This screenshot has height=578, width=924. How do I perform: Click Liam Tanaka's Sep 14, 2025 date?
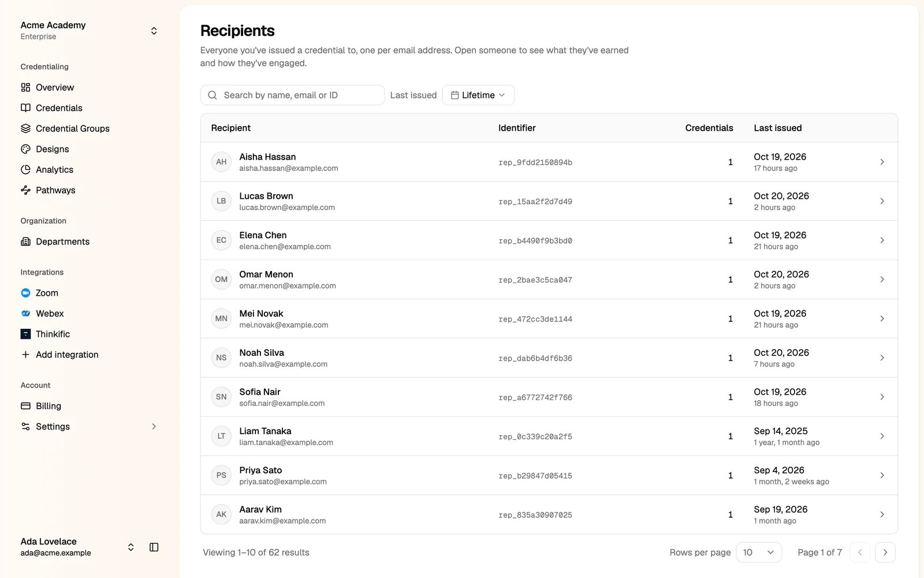(x=781, y=431)
